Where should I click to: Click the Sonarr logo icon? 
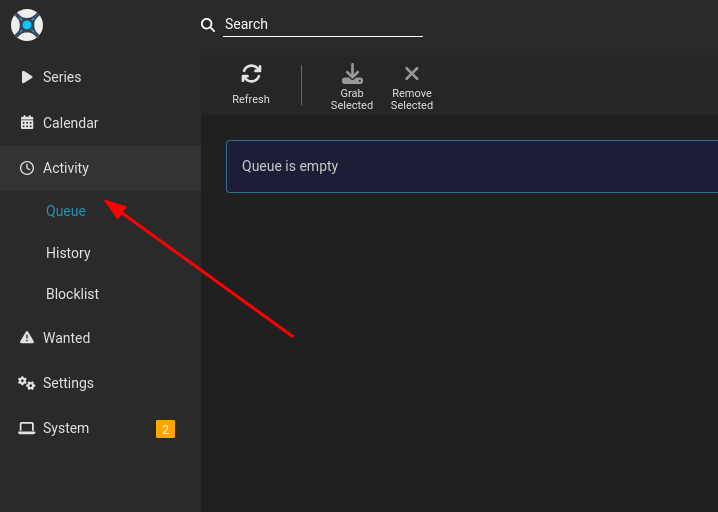(x=27, y=25)
